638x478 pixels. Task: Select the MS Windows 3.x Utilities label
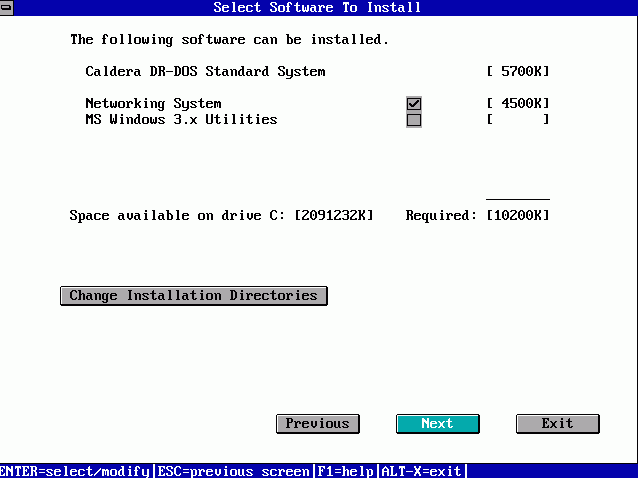(x=181, y=120)
